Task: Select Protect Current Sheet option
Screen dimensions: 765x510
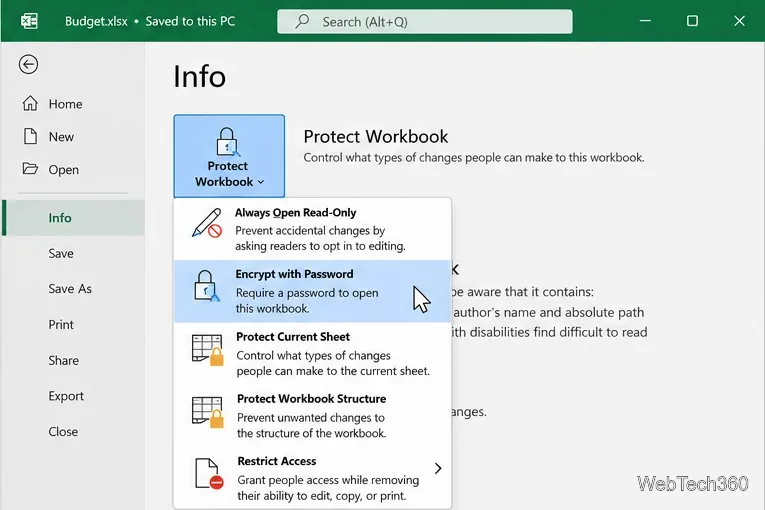Action: 312,353
